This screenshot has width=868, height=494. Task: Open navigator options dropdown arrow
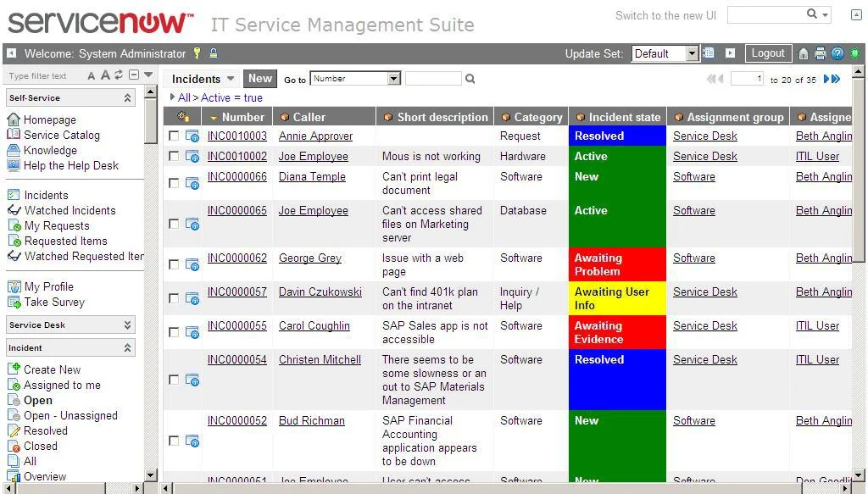(147, 75)
